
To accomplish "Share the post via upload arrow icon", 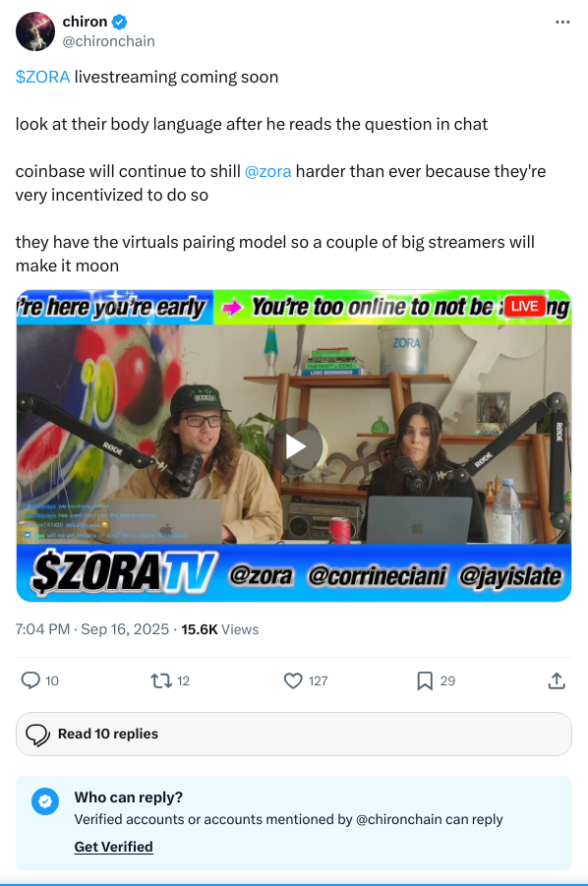I will click(x=557, y=680).
